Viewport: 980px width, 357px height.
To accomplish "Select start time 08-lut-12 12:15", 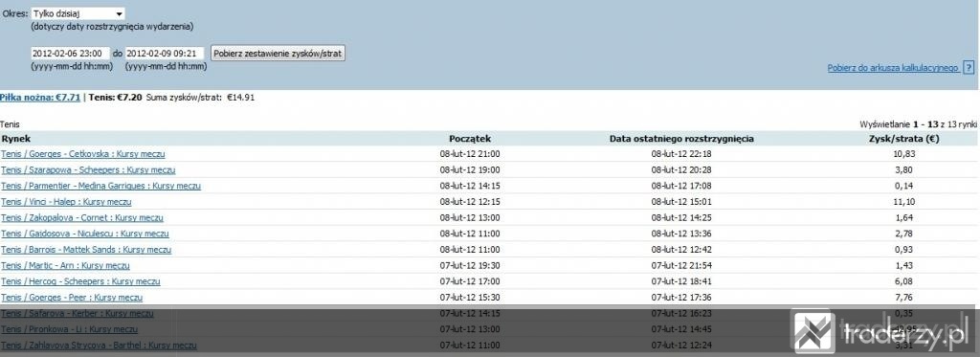I will [x=470, y=202].
